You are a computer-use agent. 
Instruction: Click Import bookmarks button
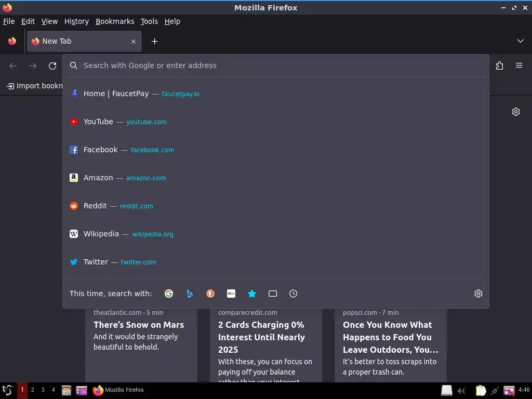click(35, 86)
